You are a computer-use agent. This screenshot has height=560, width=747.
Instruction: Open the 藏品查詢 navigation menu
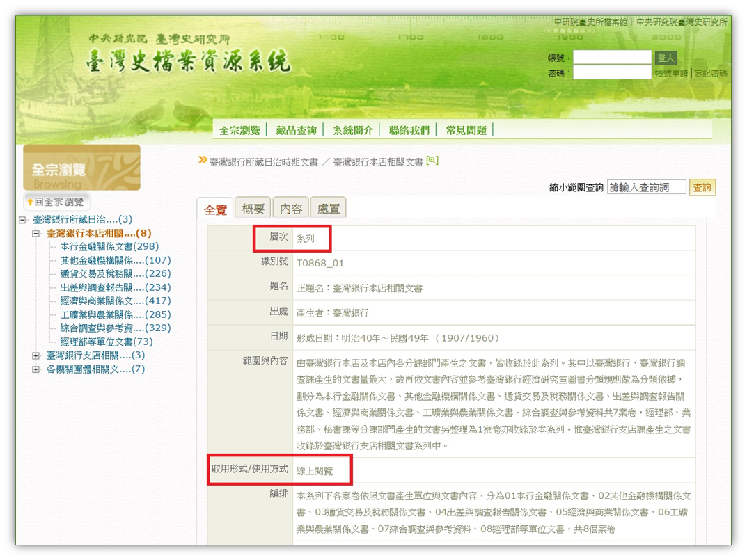296,130
